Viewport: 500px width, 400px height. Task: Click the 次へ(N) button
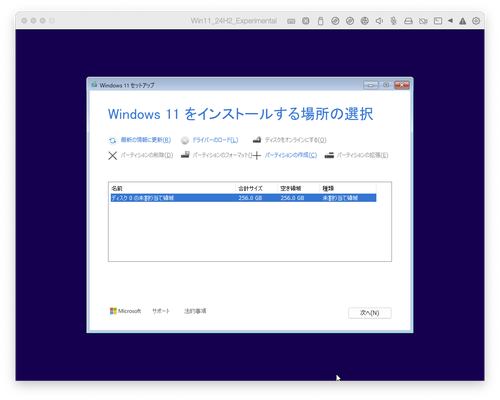[370, 313]
